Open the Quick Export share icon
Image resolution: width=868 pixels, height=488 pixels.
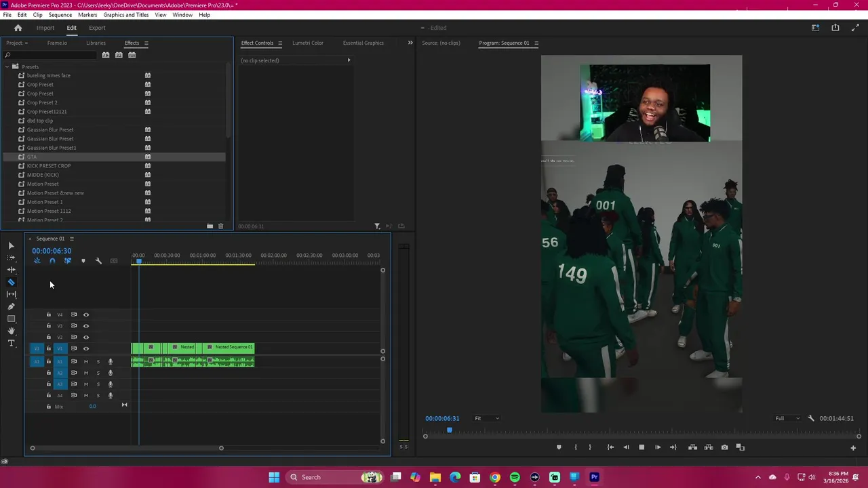coord(835,28)
